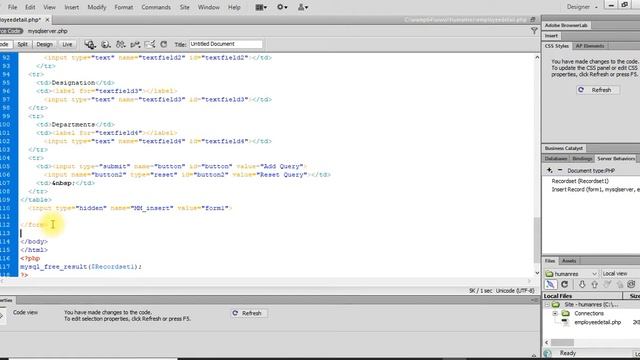This screenshot has width=640, height=360.
Task: Click the globe icon beside Ready status
Action: tap(548, 353)
